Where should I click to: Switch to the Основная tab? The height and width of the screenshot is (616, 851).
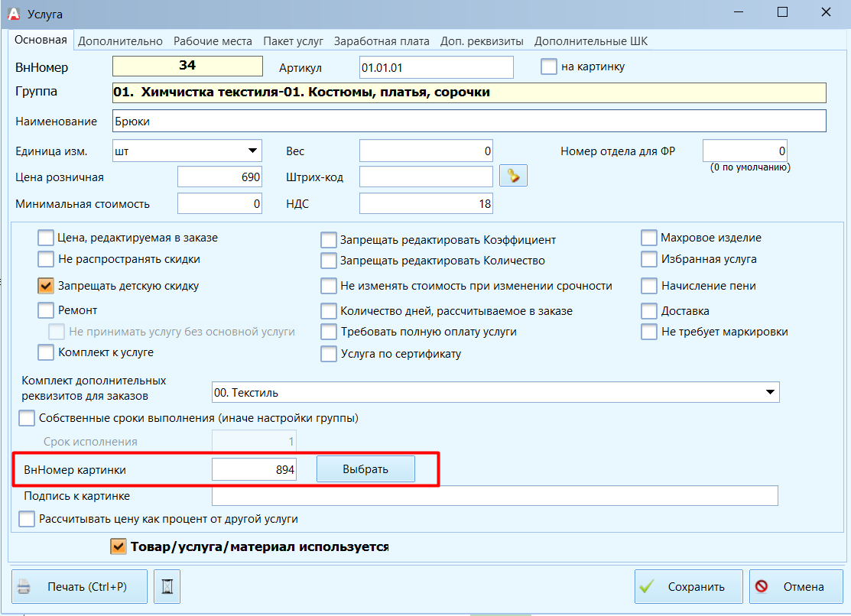click(x=41, y=40)
